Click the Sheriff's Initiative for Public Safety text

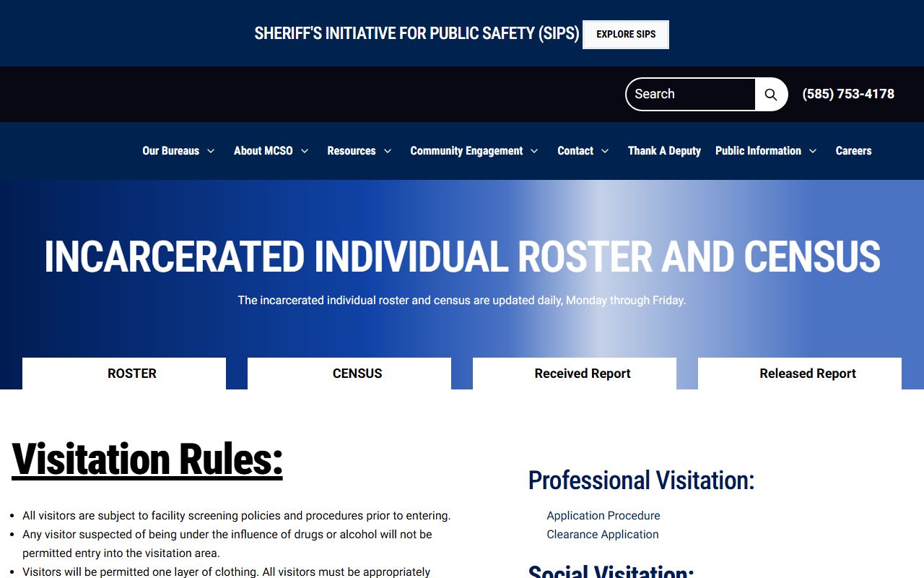click(417, 34)
